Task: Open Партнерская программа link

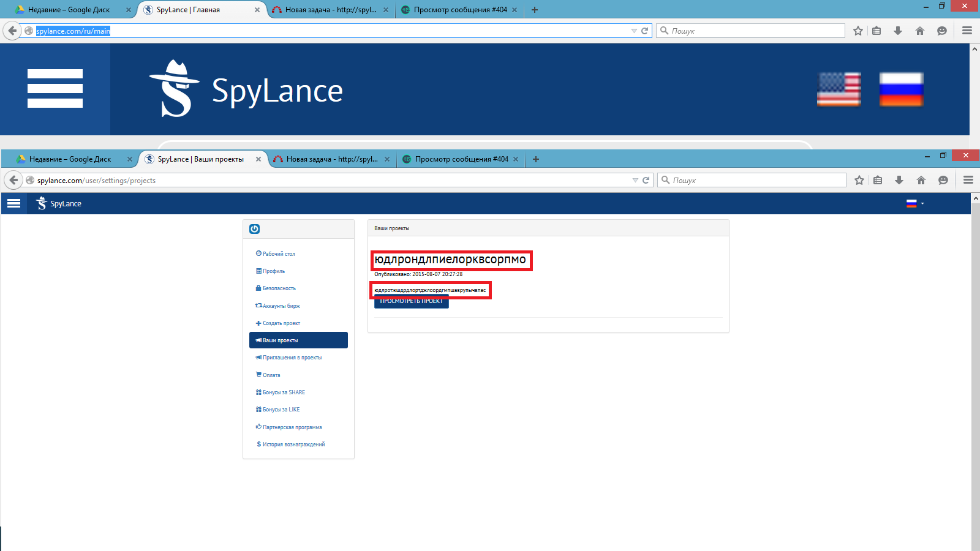Action: click(x=292, y=427)
